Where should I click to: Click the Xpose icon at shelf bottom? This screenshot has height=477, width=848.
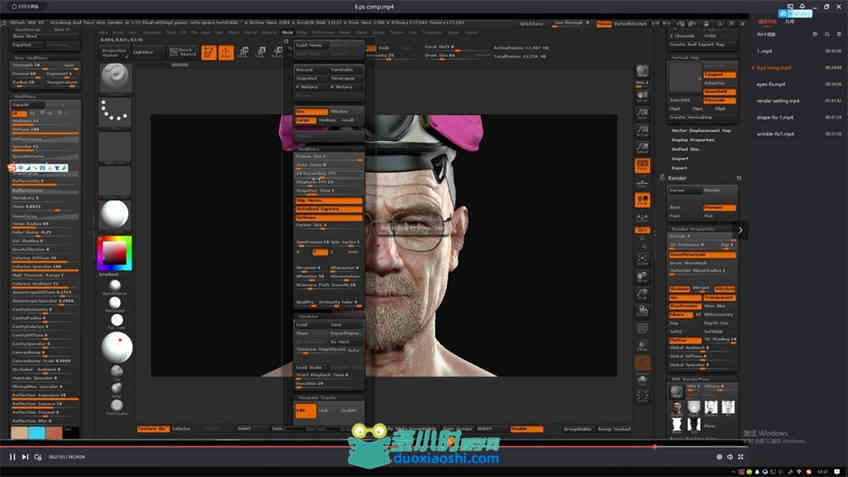pyautogui.click(x=642, y=396)
